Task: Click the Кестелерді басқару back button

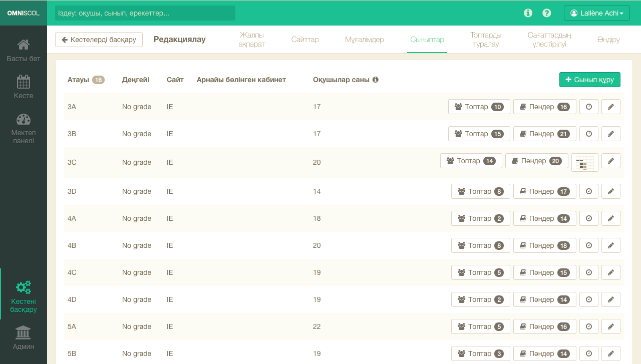Action: (99, 40)
